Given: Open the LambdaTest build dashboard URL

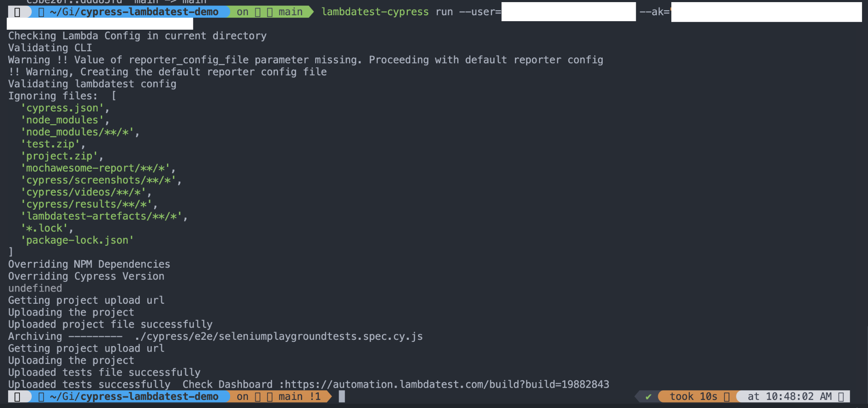Looking at the screenshot, I should (x=447, y=385).
